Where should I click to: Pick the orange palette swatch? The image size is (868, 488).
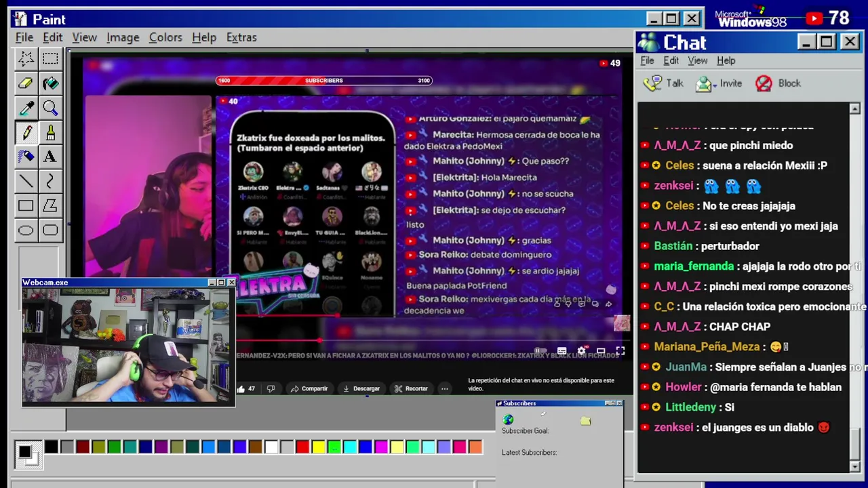(x=475, y=447)
